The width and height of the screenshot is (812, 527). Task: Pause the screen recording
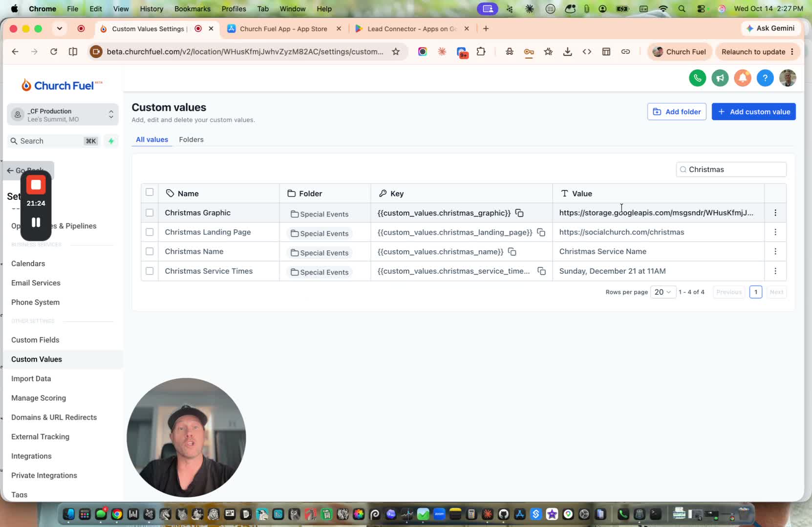coord(36,222)
